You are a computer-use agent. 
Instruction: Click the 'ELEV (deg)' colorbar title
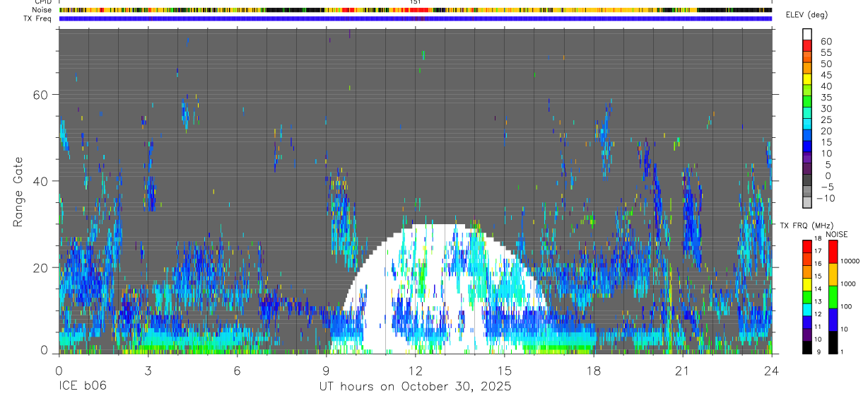(x=807, y=15)
